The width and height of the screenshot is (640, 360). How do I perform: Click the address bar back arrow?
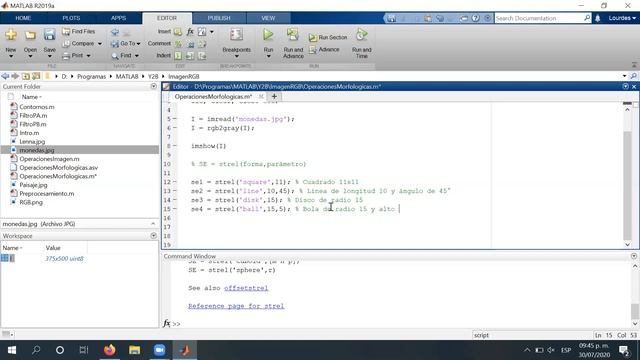pyautogui.click(x=5, y=76)
